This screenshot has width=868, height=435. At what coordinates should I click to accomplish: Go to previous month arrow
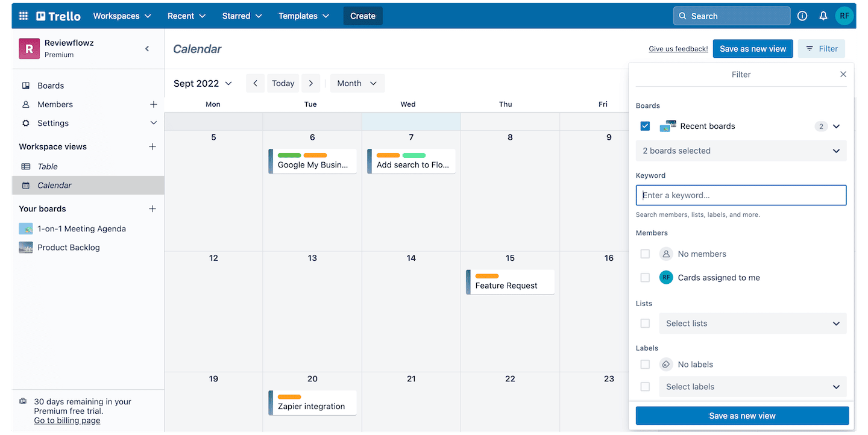click(x=255, y=84)
